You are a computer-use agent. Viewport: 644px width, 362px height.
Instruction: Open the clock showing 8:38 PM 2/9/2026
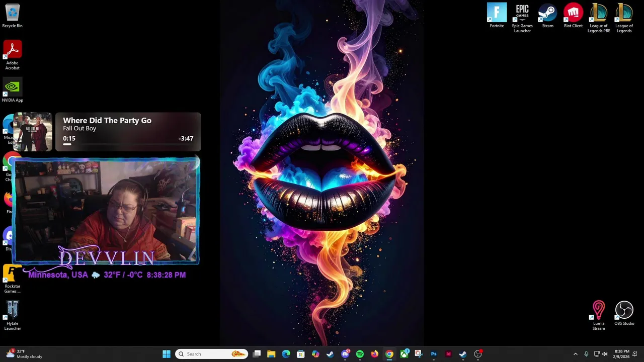coord(622,354)
